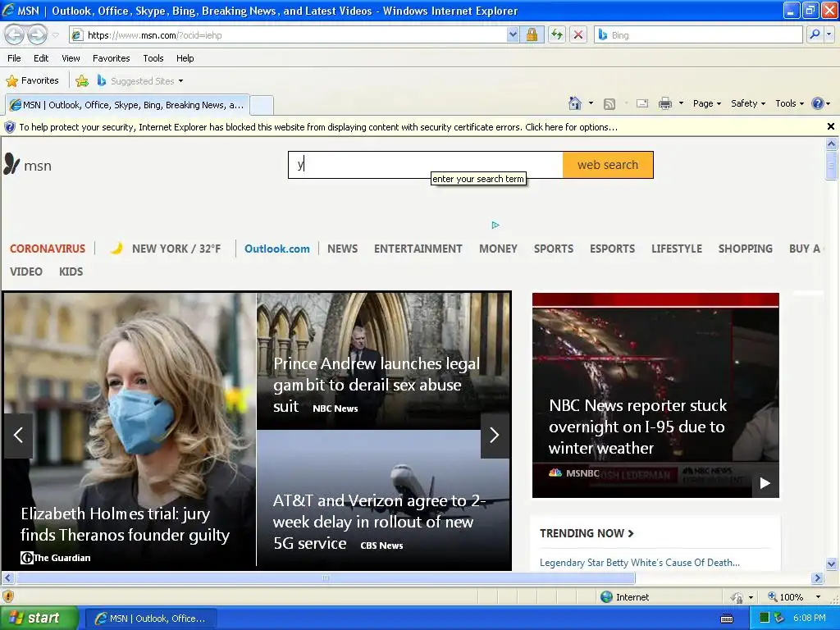840x630 pixels.
Task: Open the MONEY navigation link
Action: coord(498,249)
